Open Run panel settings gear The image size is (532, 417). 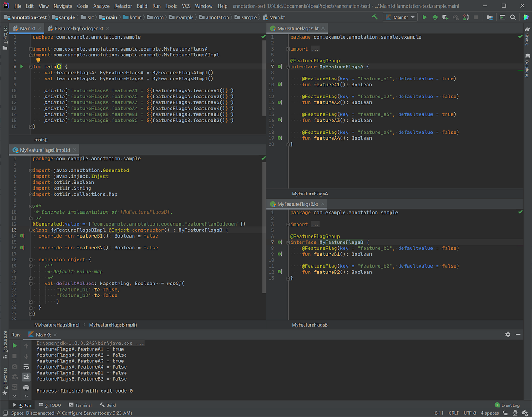click(x=508, y=335)
